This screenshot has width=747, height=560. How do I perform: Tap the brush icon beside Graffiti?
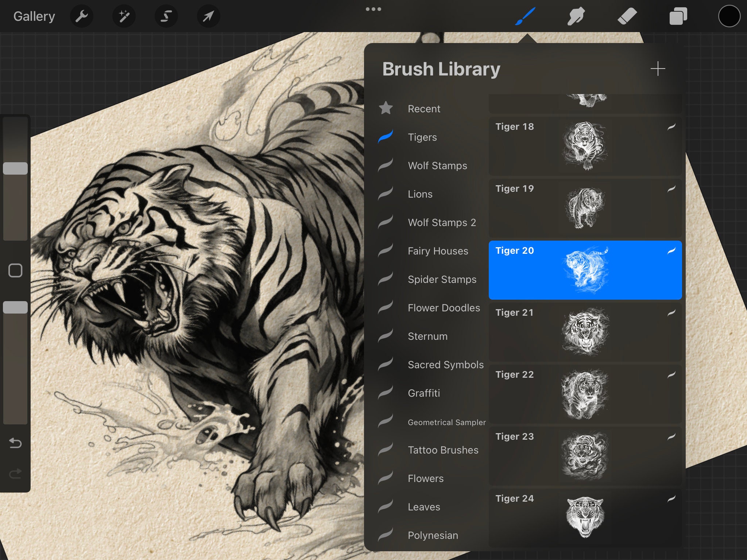[386, 392]
